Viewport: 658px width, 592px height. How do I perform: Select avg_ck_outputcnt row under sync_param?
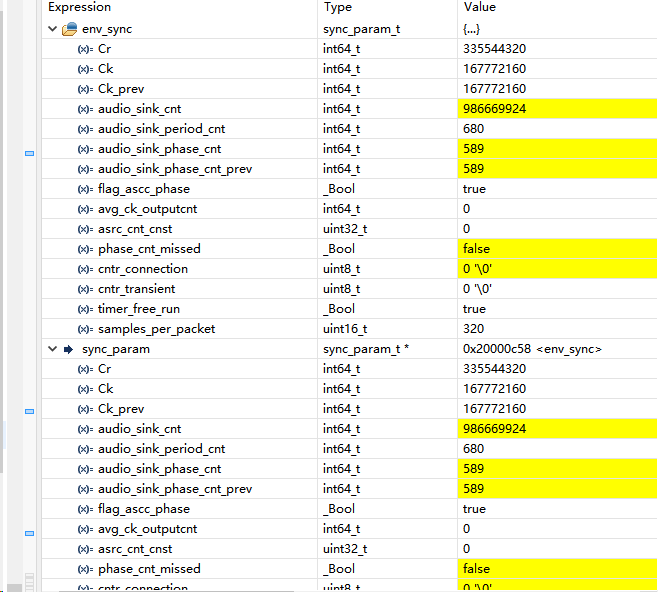pos(147,529)
